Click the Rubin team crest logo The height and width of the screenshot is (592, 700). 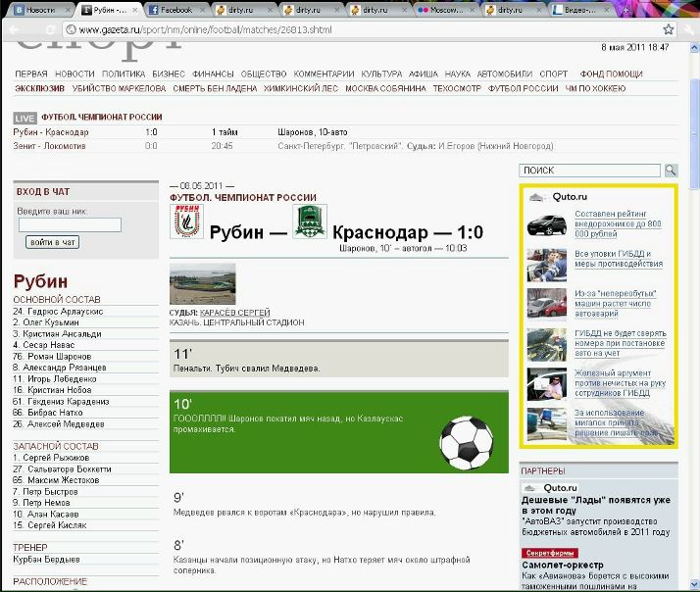tap(185, 222)
